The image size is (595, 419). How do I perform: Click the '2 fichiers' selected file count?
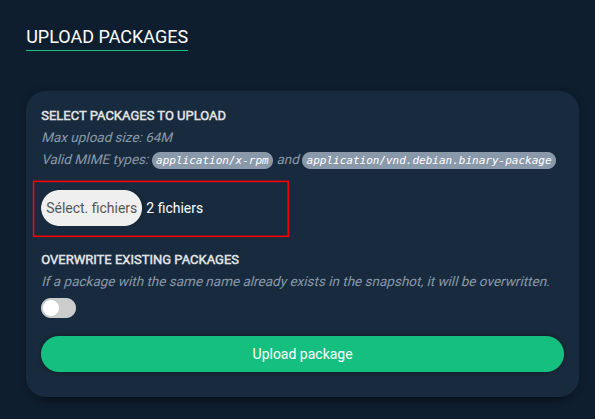pos(175,208)
